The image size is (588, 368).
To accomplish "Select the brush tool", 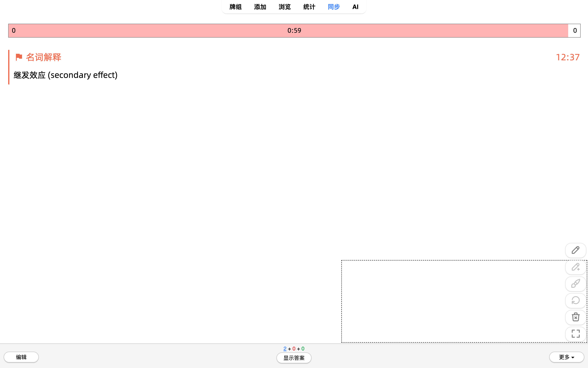I will 575,284.
